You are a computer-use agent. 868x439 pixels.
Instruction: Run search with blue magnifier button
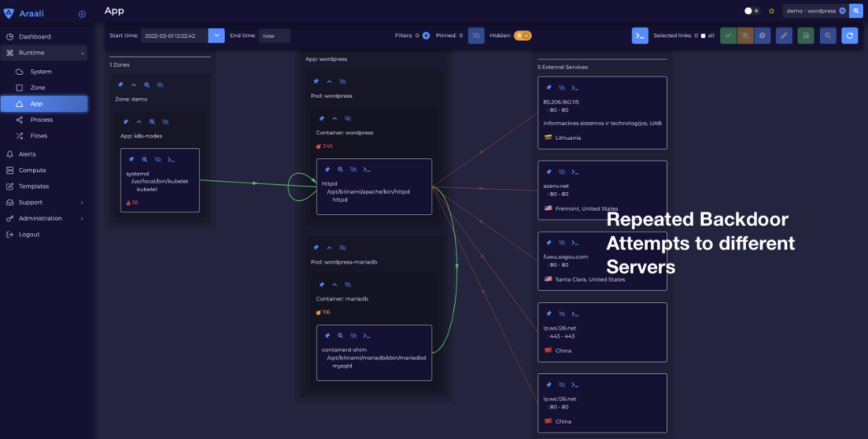click(x=856, y=10)
